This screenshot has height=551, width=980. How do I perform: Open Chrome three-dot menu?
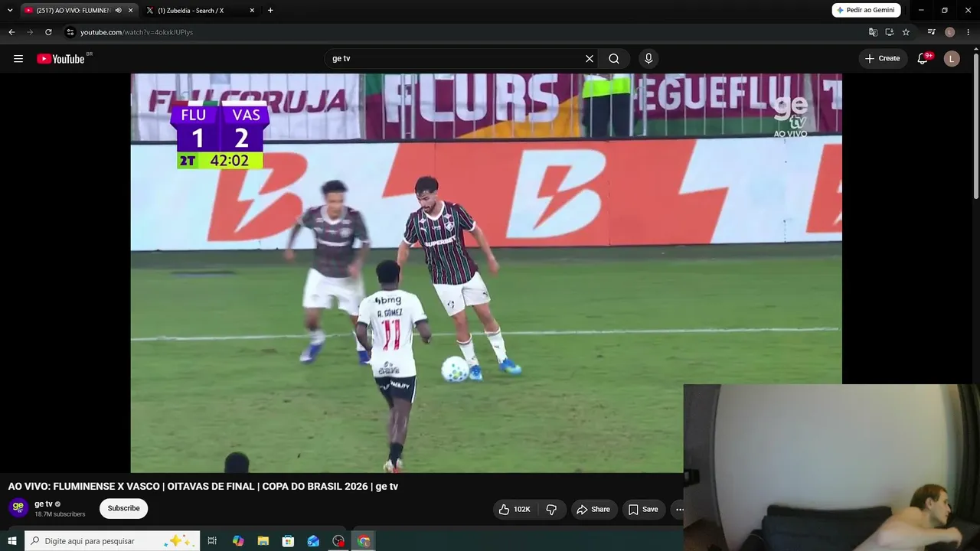[x=969, y=32]
